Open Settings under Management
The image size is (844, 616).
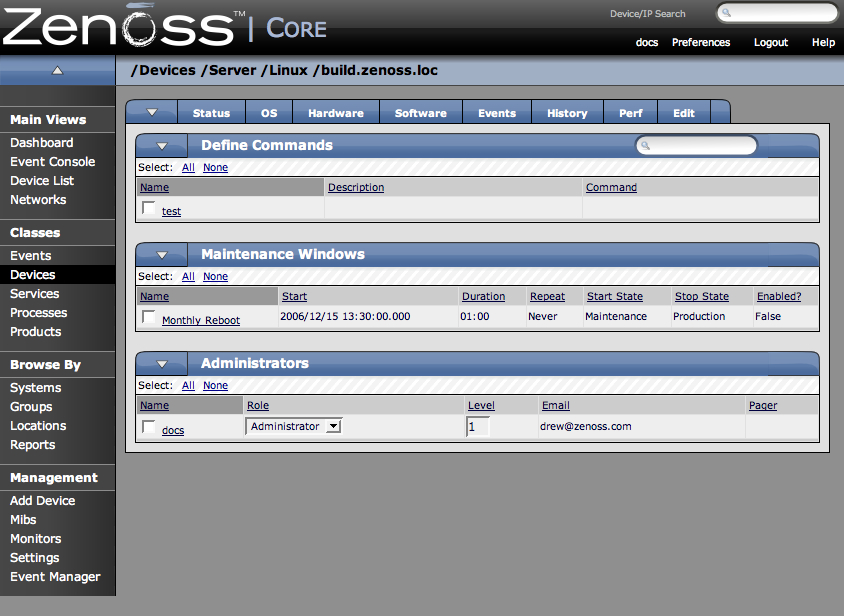tap(34, 558)
